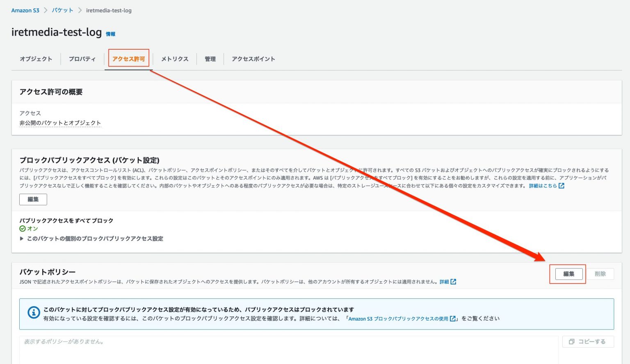Click the 非公開のバケットとオブジェクト link
The height and width of the screenshot is (364, 630).
[60, 123]
